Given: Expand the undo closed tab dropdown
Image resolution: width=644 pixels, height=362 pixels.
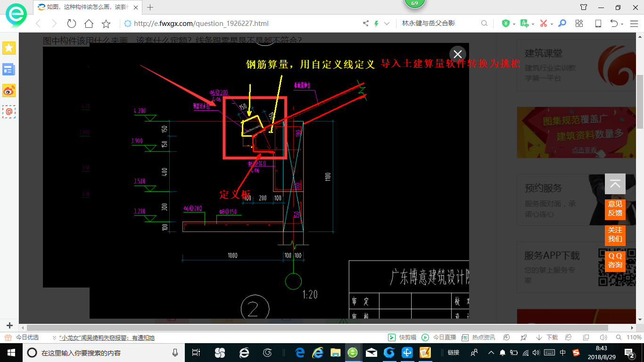Looking at the screenshot, I should click(x=622, y=24).
